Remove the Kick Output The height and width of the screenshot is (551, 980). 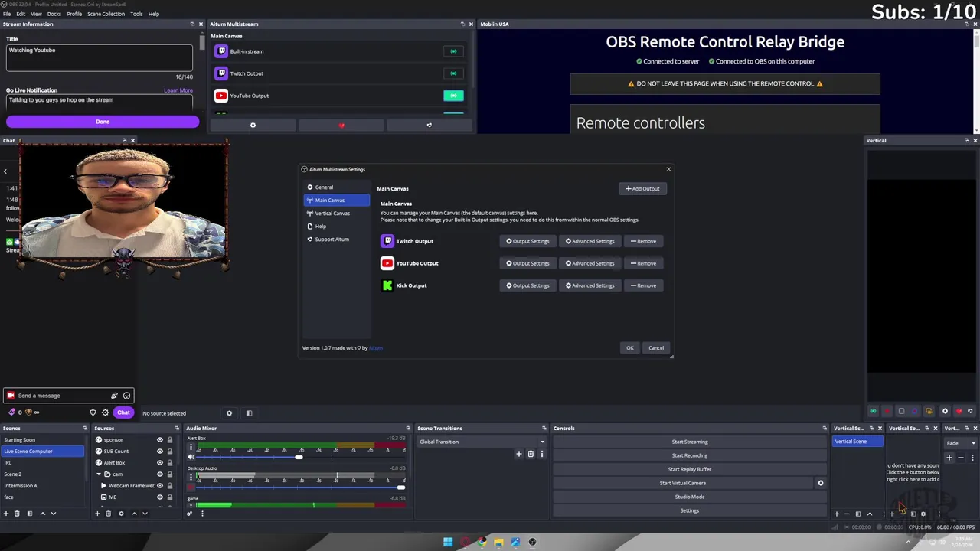[643, 285]
